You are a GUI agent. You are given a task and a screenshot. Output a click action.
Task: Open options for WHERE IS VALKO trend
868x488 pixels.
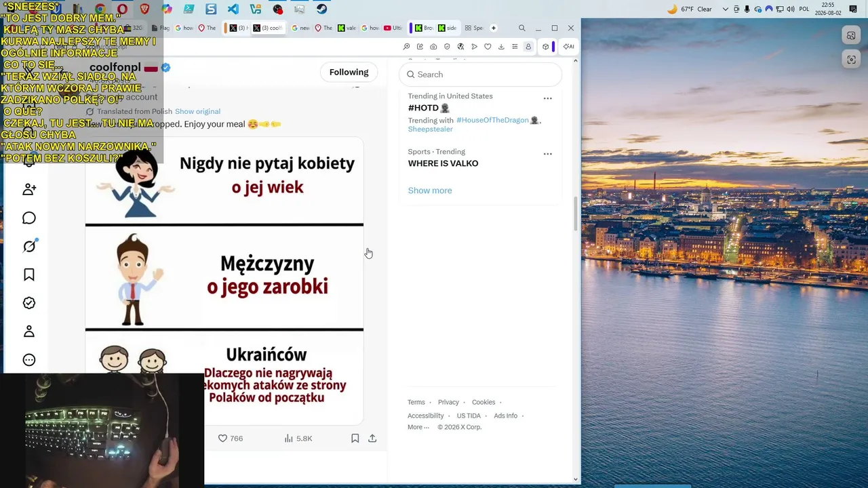(548, 154)
